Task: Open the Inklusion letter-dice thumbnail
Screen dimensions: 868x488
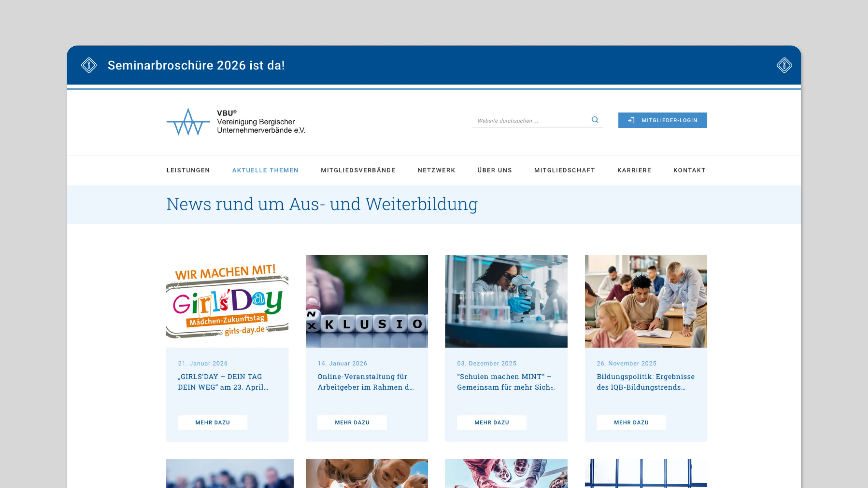Action: [x=367, y=301]
